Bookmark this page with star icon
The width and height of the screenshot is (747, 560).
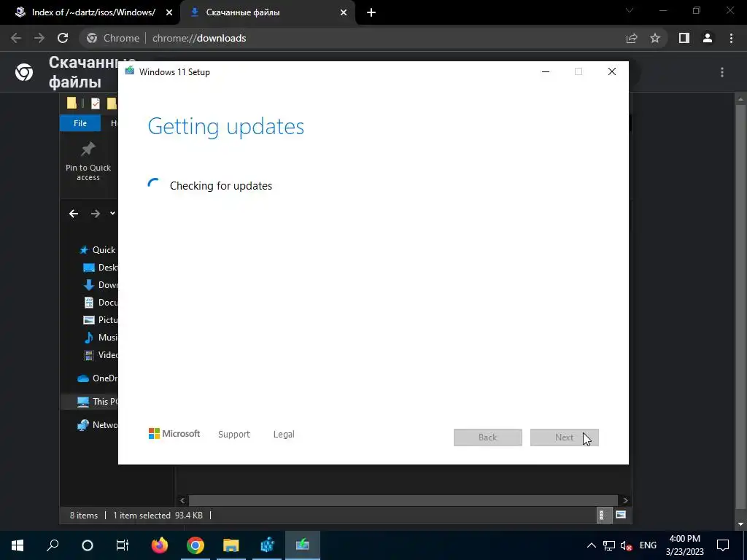pos(655,38)
